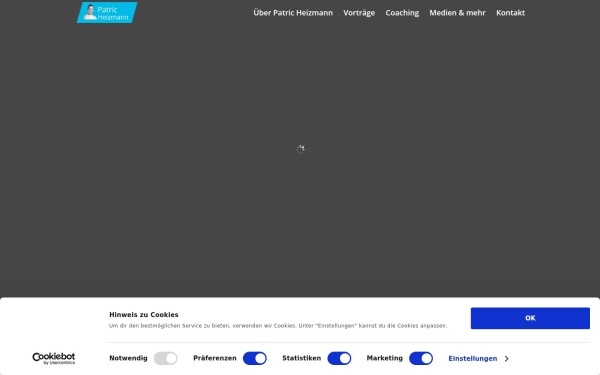Select the Notwendig label

pyautogui.click(x=128, y=358)
